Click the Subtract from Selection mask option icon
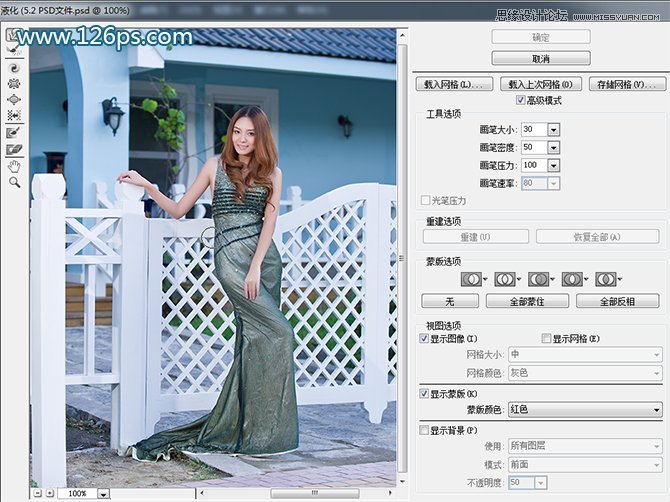Viewport: 670px width, 502px height. 538,280
